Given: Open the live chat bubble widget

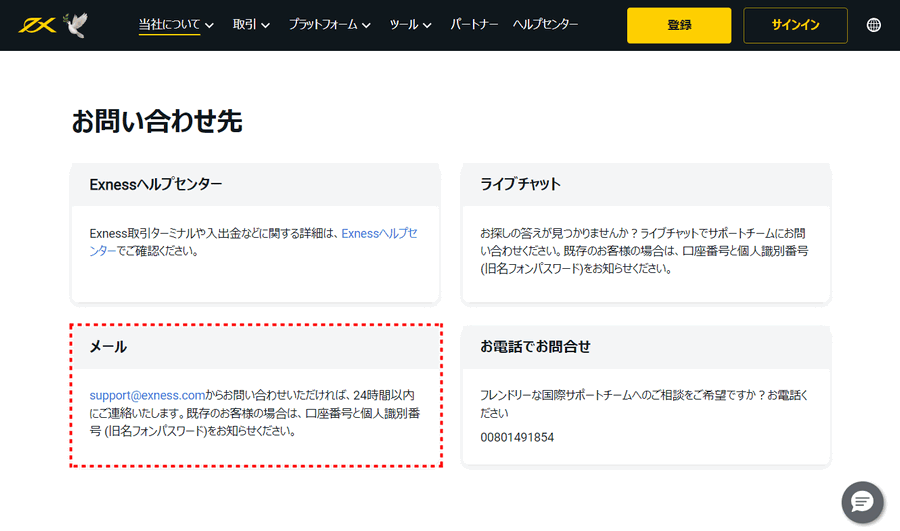Looking at the screenshot, I should 862,502.
